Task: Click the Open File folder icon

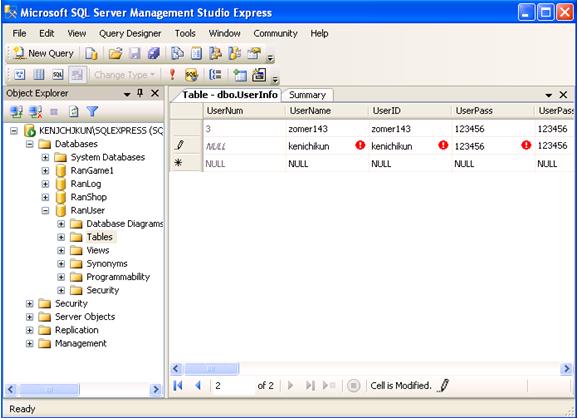Action: click(115, 54)
